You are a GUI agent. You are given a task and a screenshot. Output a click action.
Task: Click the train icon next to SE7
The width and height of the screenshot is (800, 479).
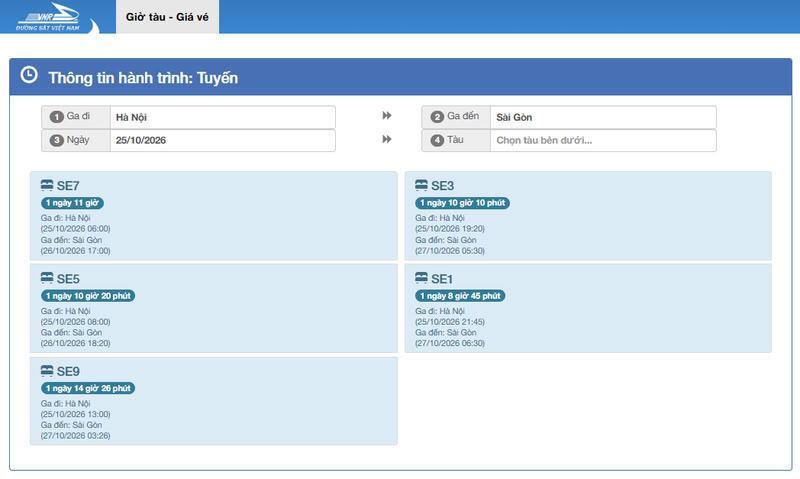click(x=47, y=185)
